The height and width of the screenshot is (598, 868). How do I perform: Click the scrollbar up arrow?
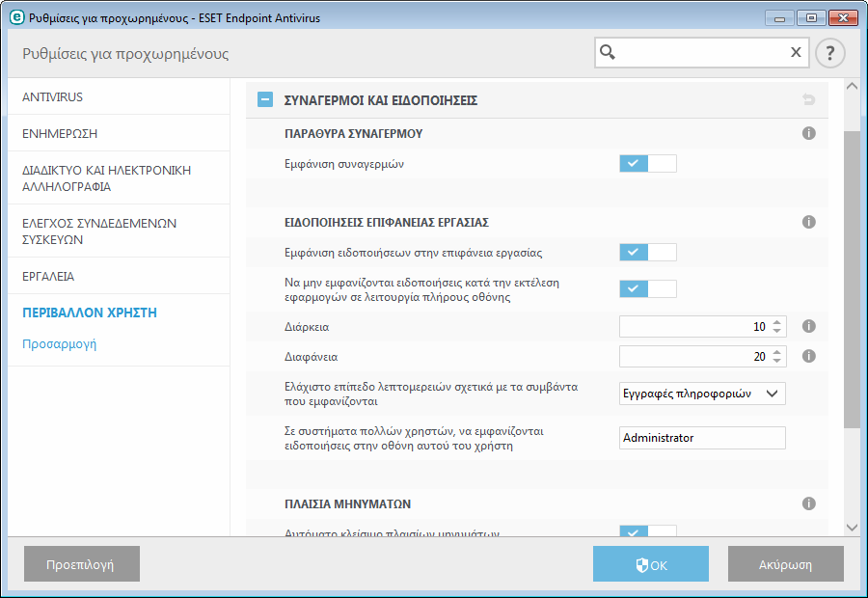tap(852, 87)
